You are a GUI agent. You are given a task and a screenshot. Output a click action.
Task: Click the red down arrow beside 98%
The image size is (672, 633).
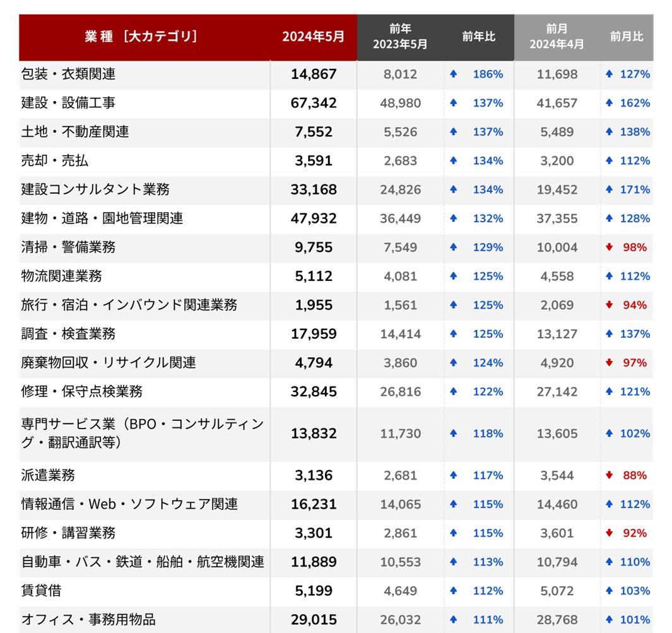tap(609, 247)
